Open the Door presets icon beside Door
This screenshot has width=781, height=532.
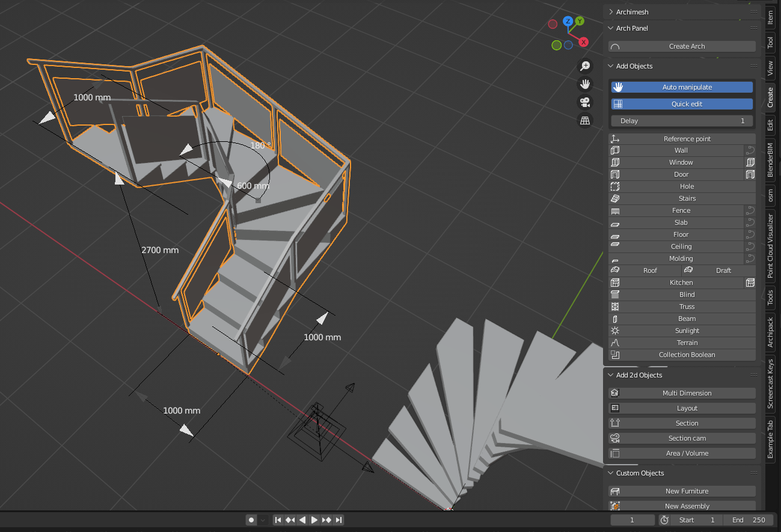coord(750,174)
